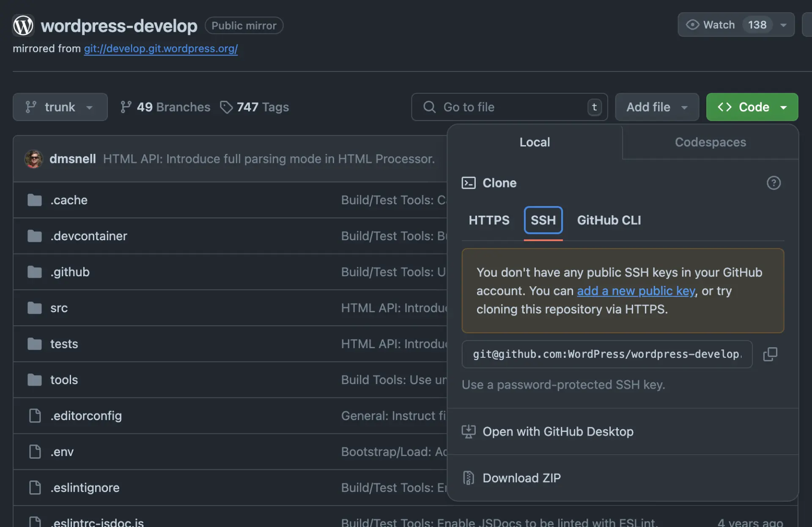812x527 pixels.
Task: Expand the Watch notifications dropdown arrow
Action: click(783, 25)
